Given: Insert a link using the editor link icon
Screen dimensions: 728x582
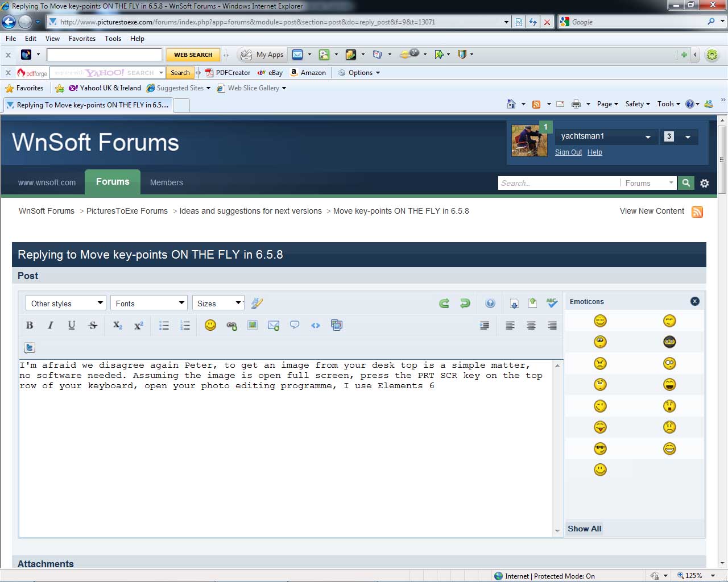Looking at the screenshot, I should 231,326.
